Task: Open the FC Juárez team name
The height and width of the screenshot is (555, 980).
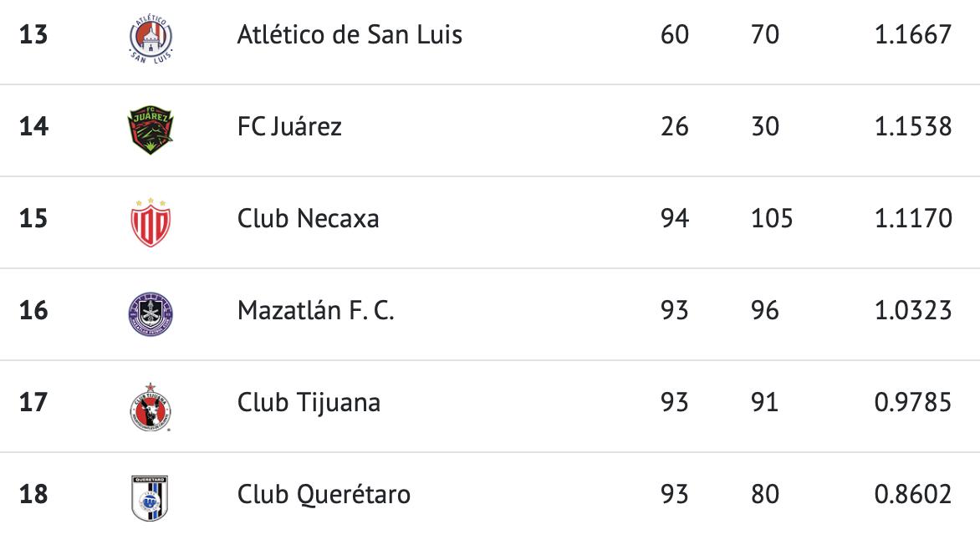Action: click(289, 127)
